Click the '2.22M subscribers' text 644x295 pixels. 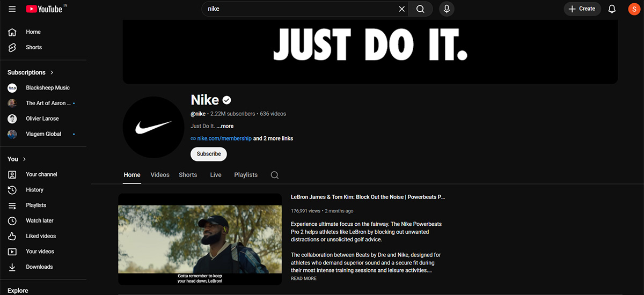tap(232, 114)
